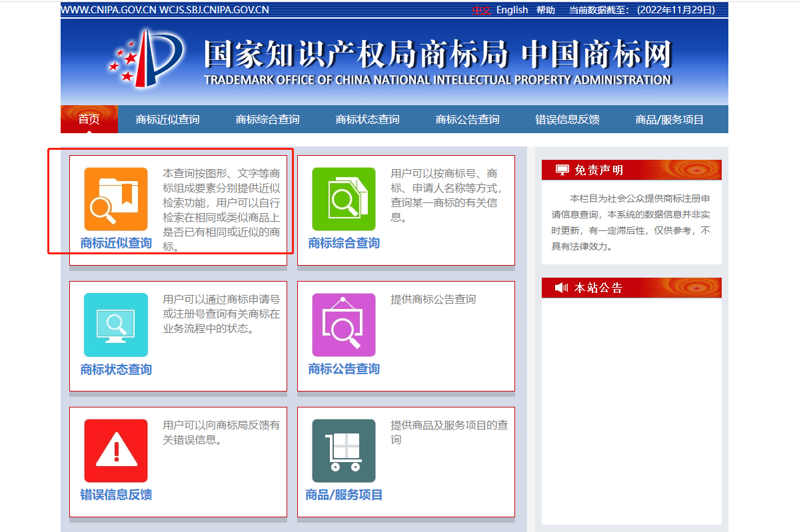Click the monitor icon beside 免责声明
This screenshot has height=532, width=801.
pos(562,170)
